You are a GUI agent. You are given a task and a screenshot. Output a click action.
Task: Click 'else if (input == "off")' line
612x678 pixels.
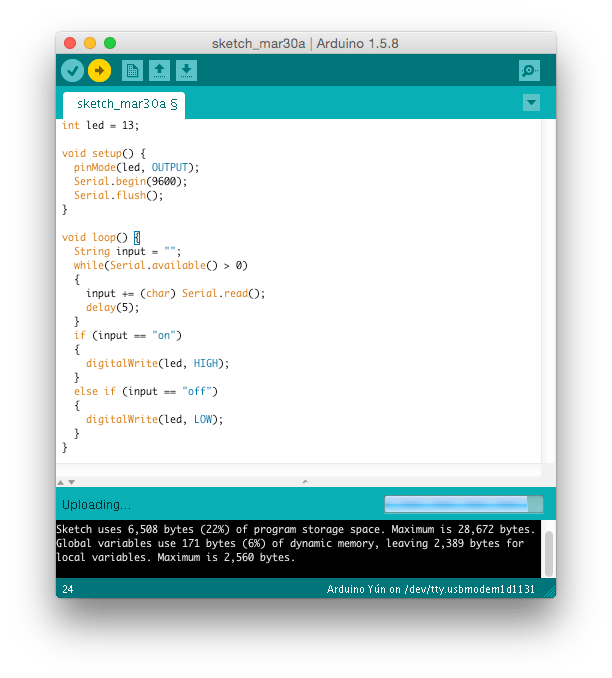(146, 391)
